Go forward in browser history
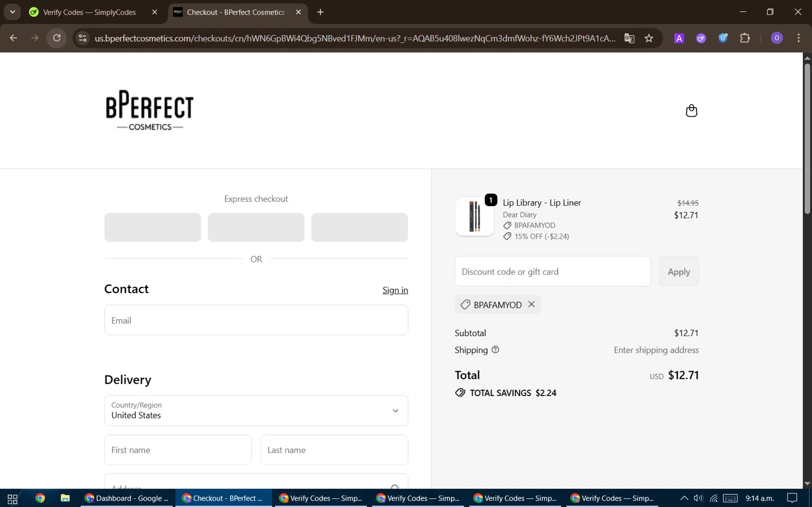 click(x=35, y=38)
